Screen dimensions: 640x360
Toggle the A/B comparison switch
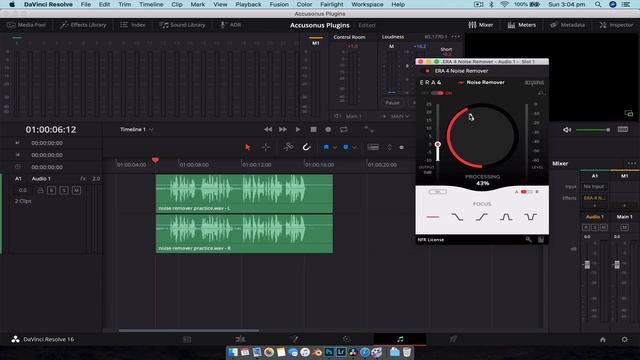click(x=526, y=191)
